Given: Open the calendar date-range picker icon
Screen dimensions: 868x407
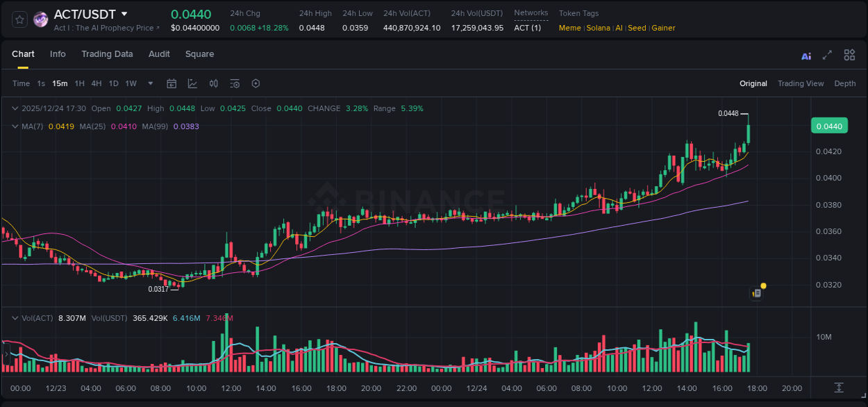Looking at the screenshot, I should click(x=172, y=83).
